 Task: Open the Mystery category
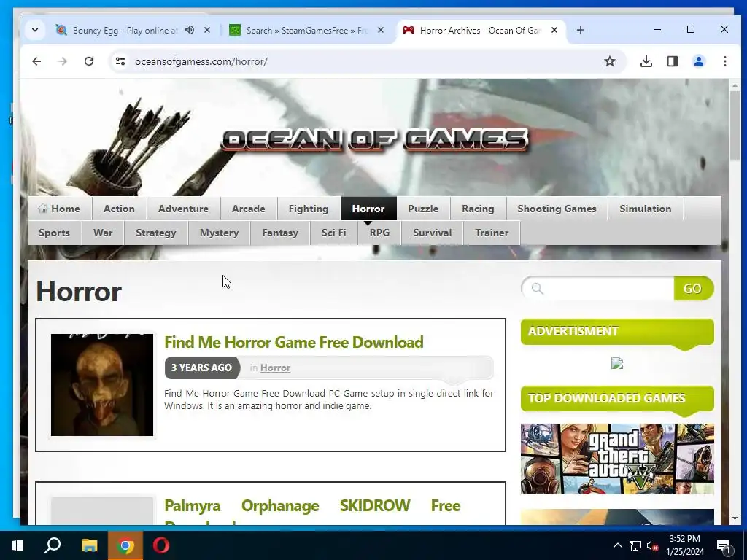coord(219,233)
